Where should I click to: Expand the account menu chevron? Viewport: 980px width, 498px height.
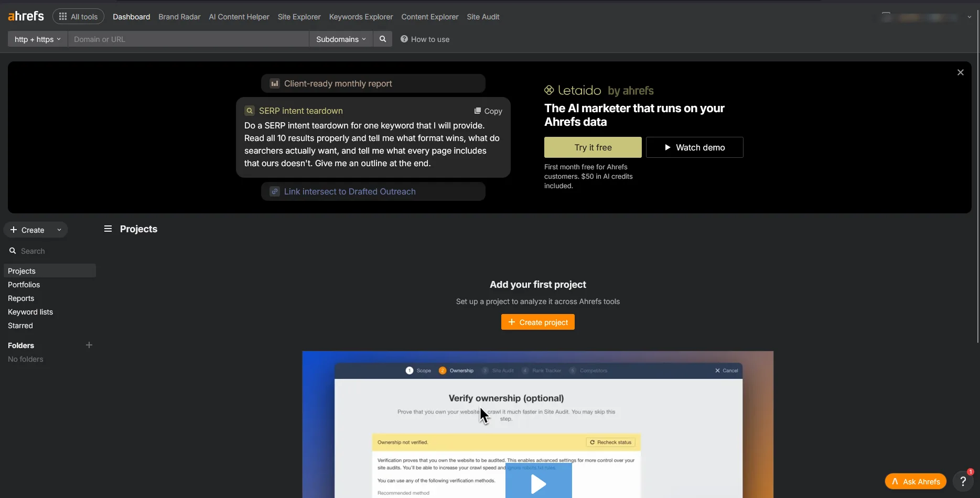tap(970, 17)
